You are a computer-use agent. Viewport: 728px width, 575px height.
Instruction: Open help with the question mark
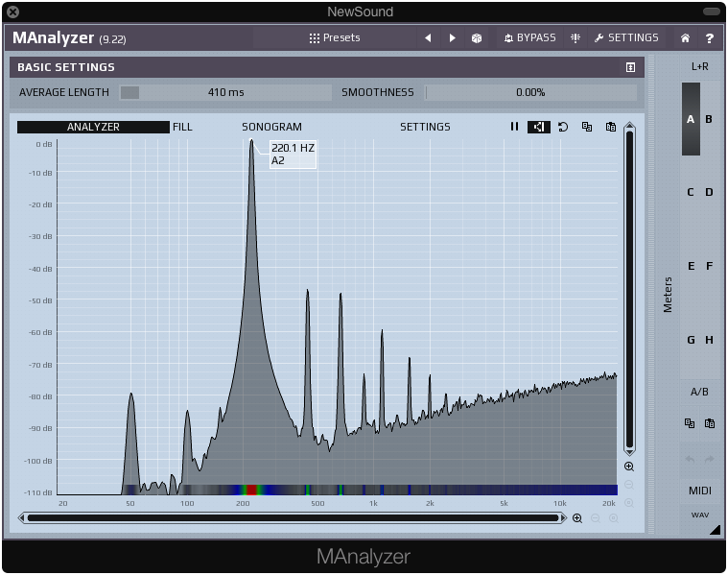point(710,38)
